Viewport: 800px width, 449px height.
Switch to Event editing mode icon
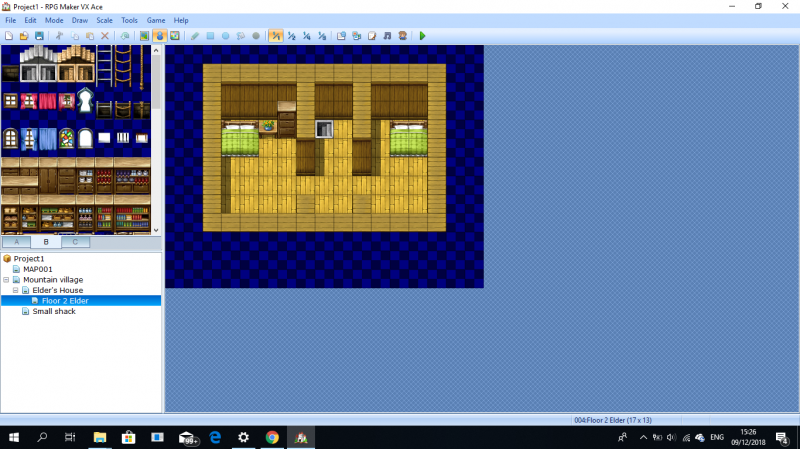(x=160, y=36)
